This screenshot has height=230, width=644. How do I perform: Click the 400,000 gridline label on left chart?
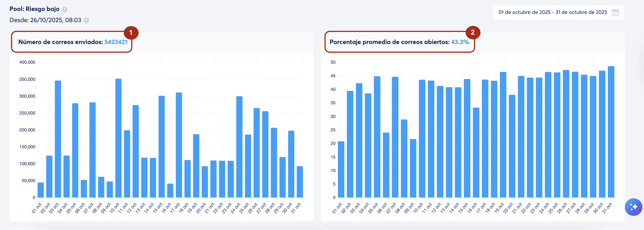coord(27,62)
